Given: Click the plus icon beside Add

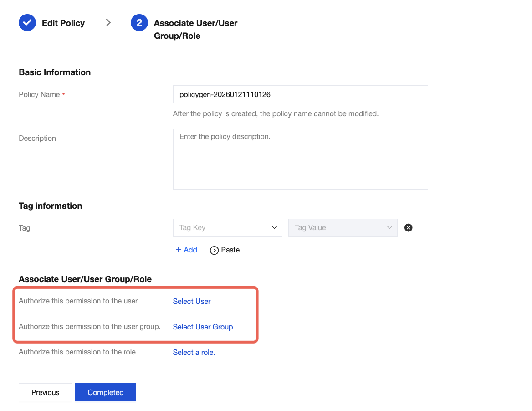Looking at the screenshot, I should click(179, 250).
